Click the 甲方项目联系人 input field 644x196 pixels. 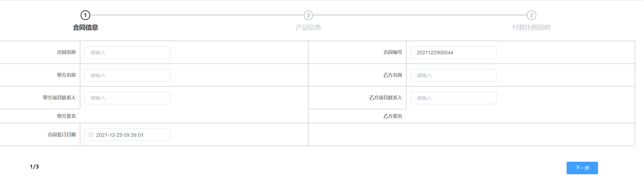point(127,98)
